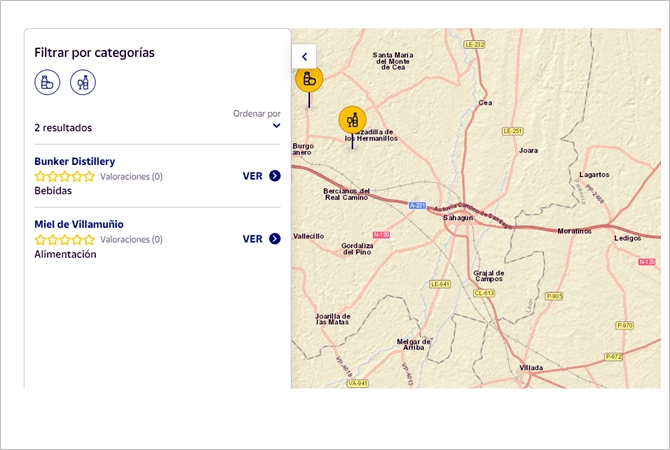
Task: Open the Miel de Villamuñio title link
Action: point(79,224)
